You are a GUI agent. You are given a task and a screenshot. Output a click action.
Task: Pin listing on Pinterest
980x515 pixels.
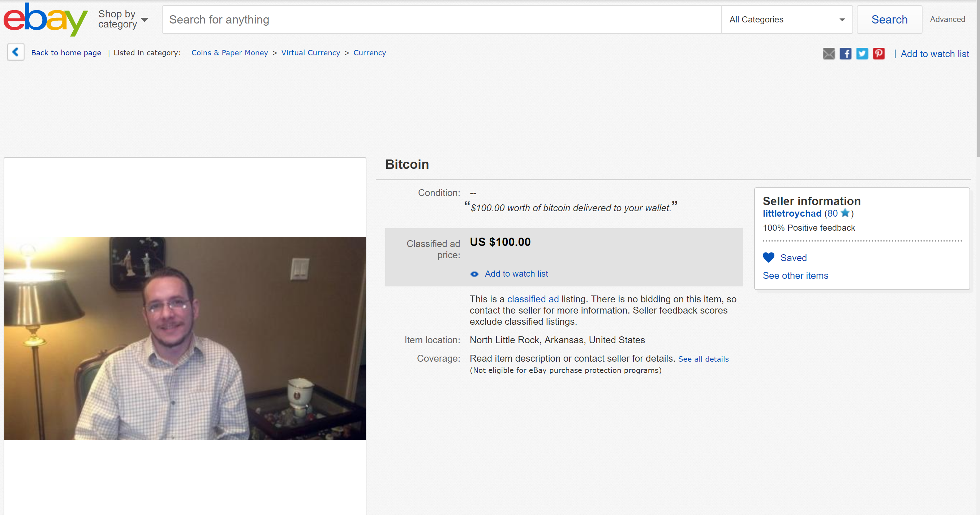pos(878,54)
